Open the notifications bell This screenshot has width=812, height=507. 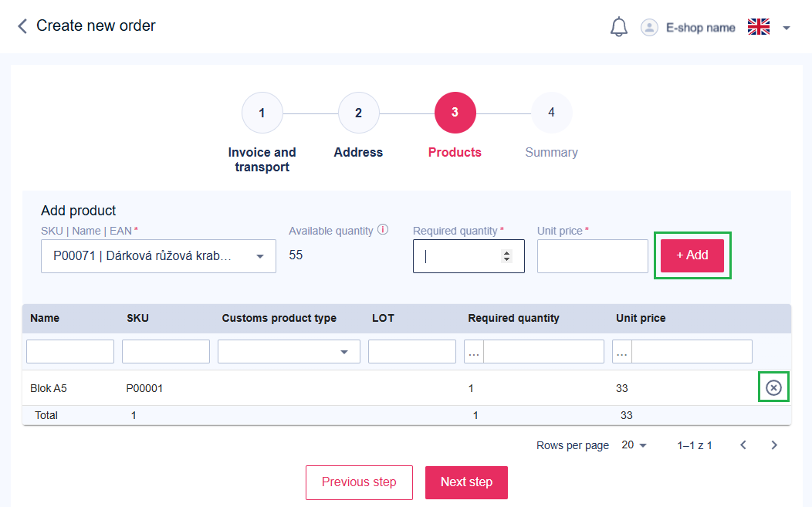click(x=618, y=28)
